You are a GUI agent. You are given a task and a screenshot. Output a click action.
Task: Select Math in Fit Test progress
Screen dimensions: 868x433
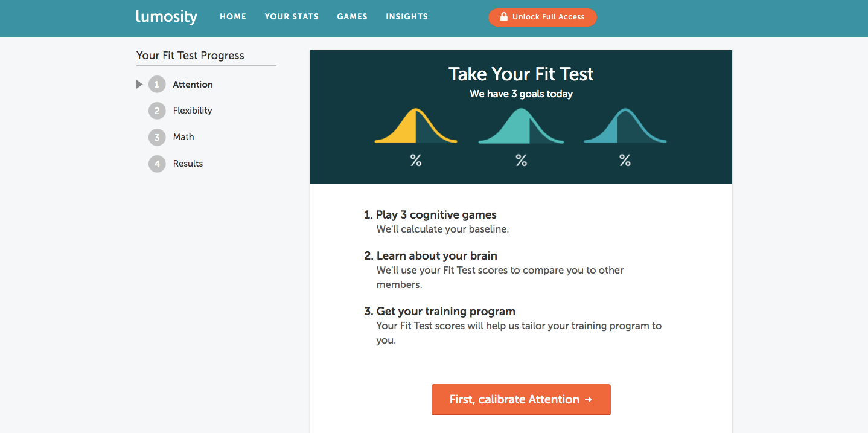point(183,137)
